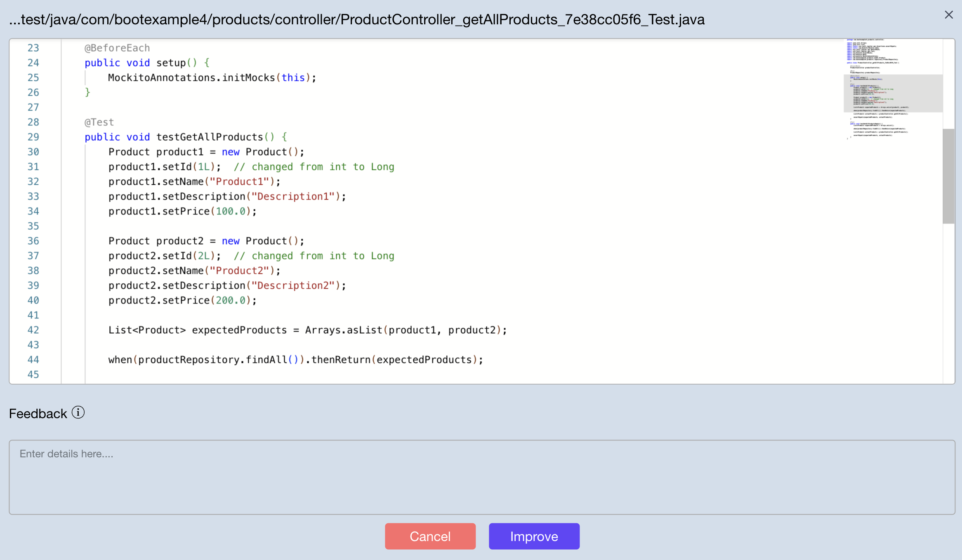Select line number 29 in the gutter

34,136
